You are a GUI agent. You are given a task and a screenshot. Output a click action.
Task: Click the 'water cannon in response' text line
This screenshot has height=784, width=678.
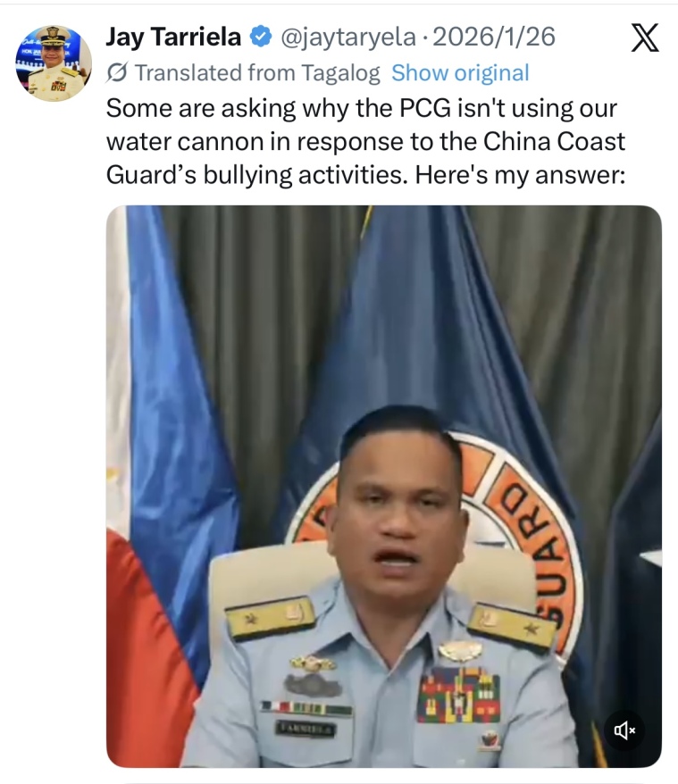pos(365,141)
